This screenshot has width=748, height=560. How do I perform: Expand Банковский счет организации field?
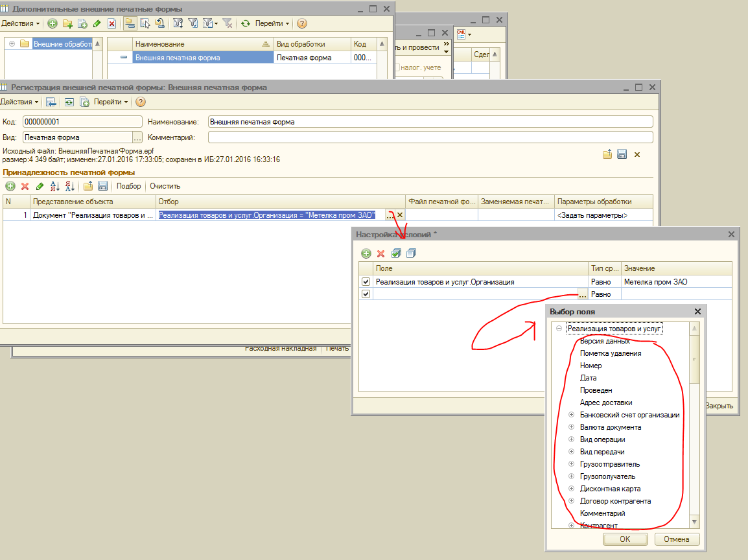(x=572, y=415)
